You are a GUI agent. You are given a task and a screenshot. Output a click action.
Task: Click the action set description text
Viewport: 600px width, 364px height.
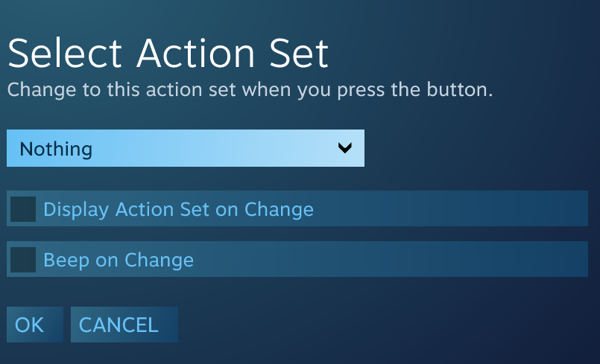point(250,91)
